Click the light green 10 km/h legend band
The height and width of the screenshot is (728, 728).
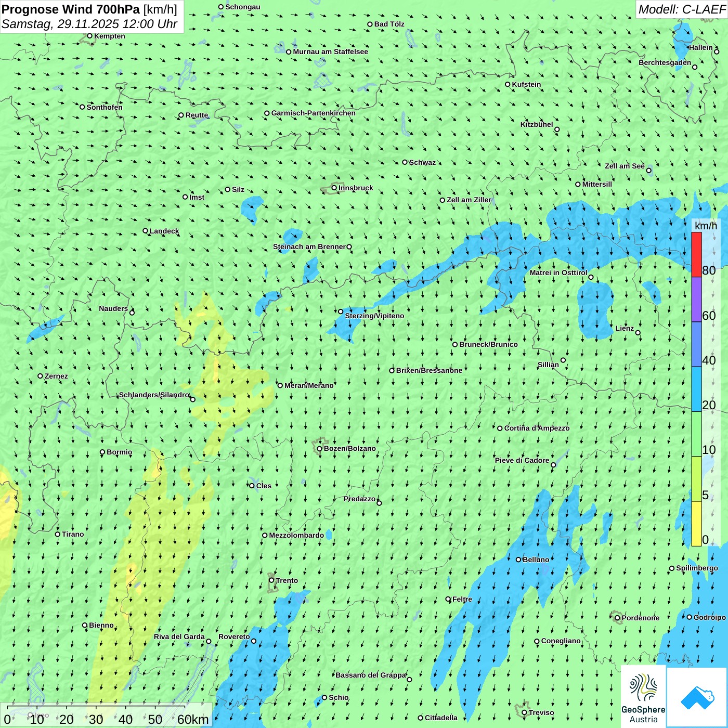696,434
